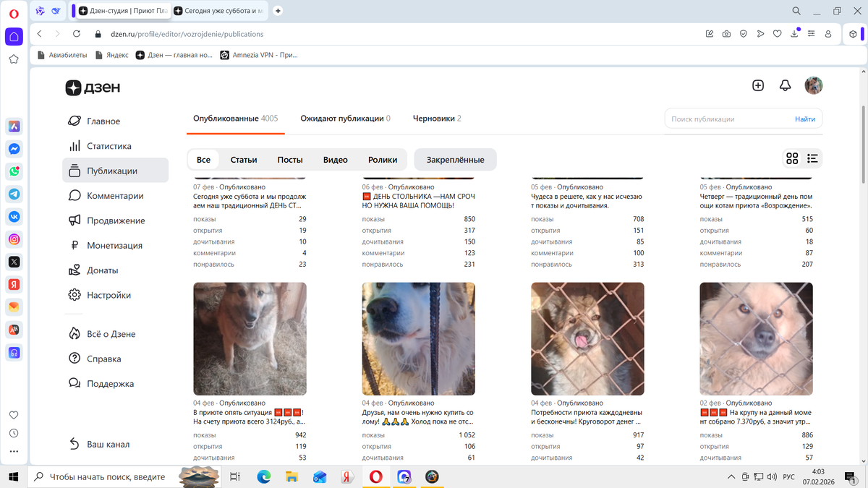The height and width of the screenshot is (488, 868).
Task: Reload the page
Action: coord(77,34)
